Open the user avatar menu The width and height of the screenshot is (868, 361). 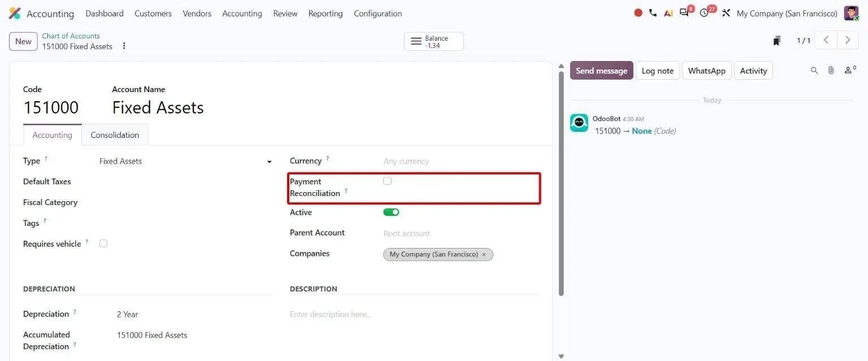(x=851, y=13)
